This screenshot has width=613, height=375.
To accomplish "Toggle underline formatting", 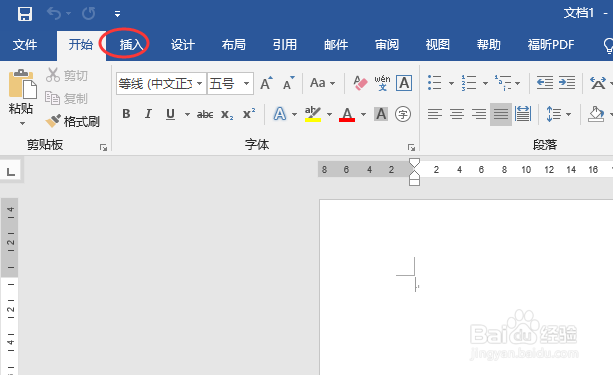I will pos(170,114).
